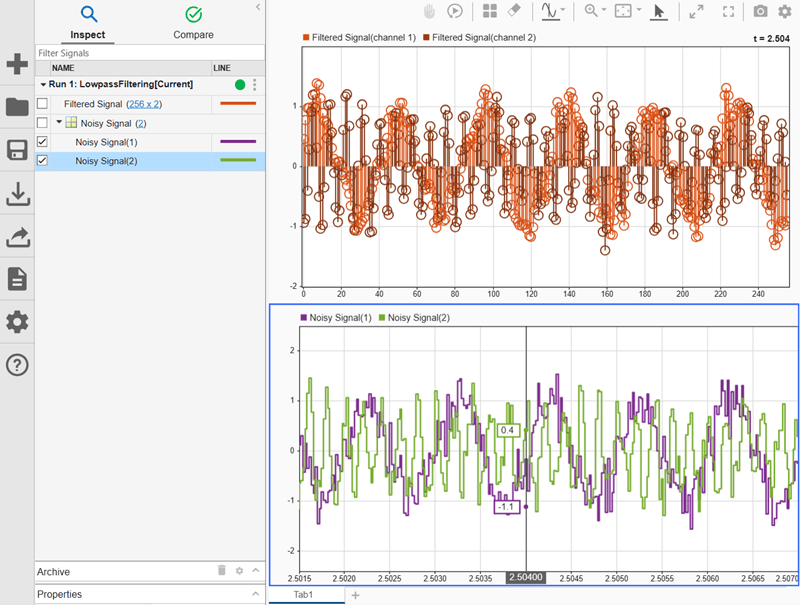This screenshot has width=800, height=605.
Task: Open data cursors dropdown arrow
Action: 563,9
